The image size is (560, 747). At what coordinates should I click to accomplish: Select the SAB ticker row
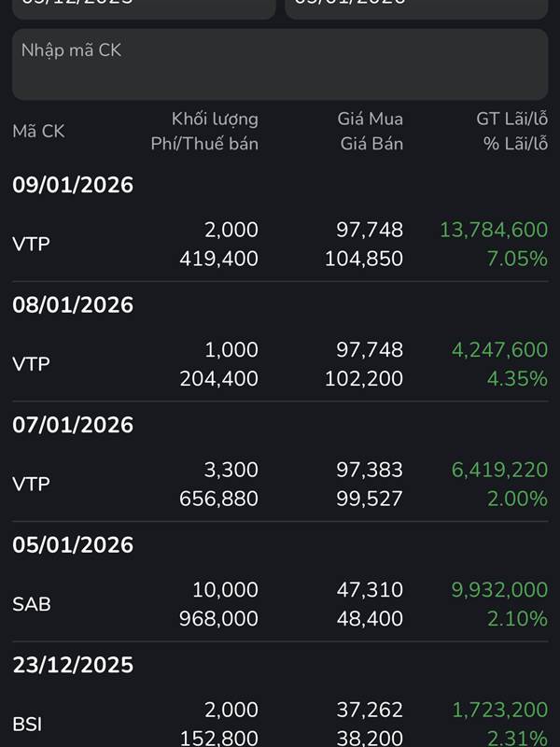click(x=32, y=604)
